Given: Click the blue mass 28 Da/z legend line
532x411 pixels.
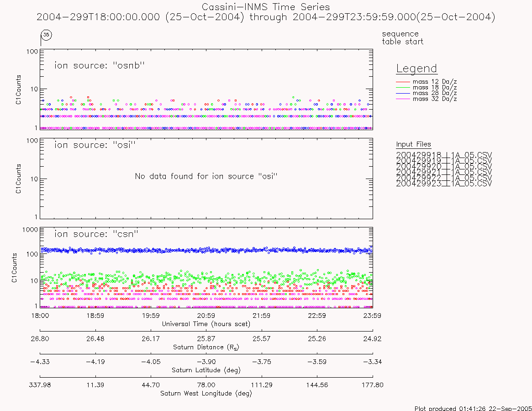Looking at the screenshot, I should click(x=403, y=93).
